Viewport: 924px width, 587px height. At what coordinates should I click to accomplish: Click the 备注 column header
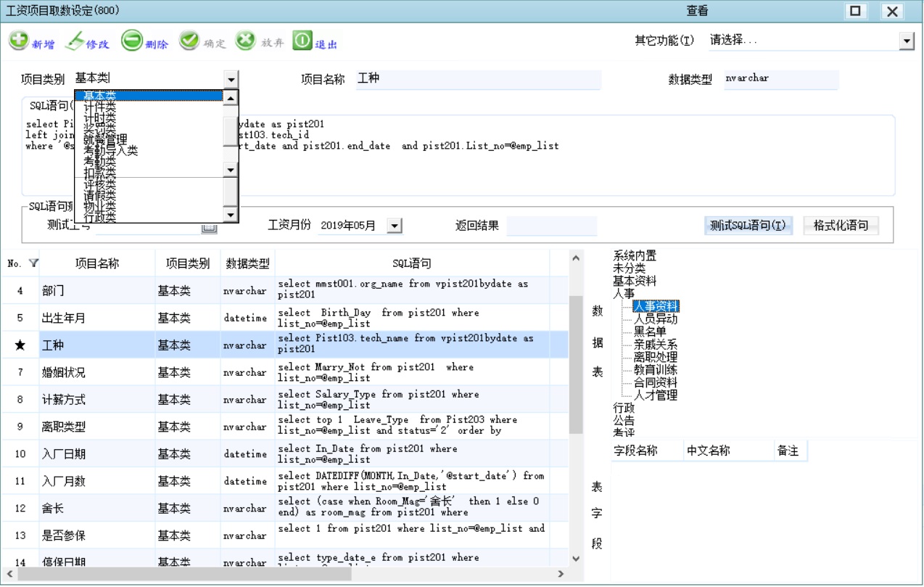(791, 451)
